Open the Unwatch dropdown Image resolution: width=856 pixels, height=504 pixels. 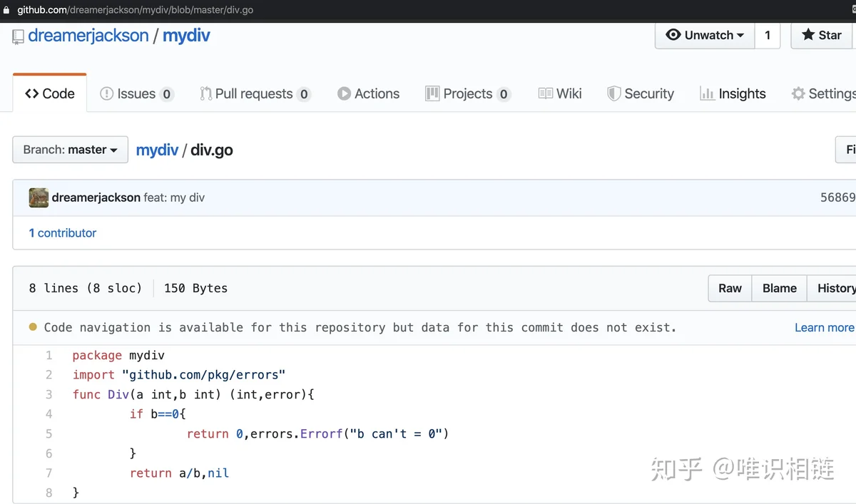point(705,35)
